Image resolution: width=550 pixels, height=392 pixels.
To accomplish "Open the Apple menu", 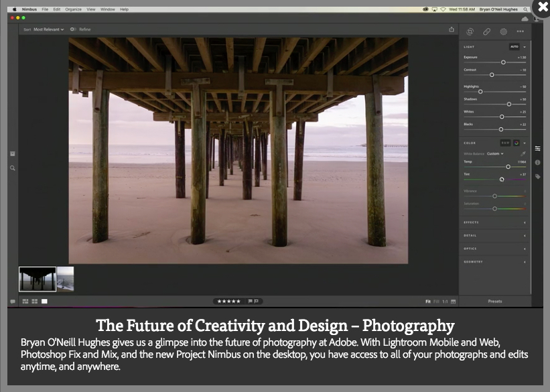I will 14,9.
